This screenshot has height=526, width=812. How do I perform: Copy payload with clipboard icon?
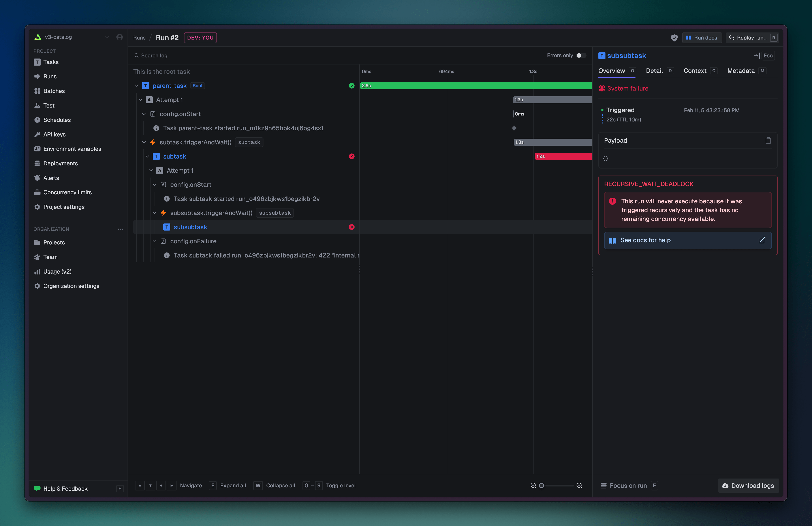click(x=768, y=141)
